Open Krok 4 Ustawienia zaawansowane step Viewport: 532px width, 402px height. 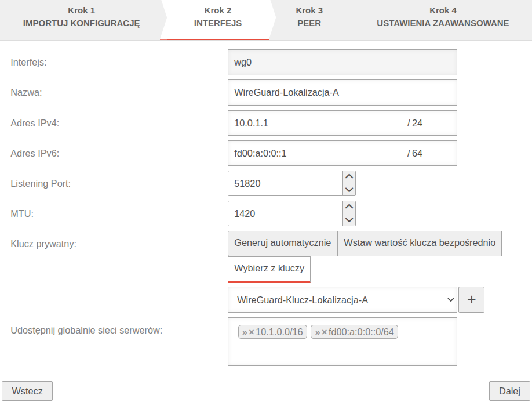coord(443,17)
